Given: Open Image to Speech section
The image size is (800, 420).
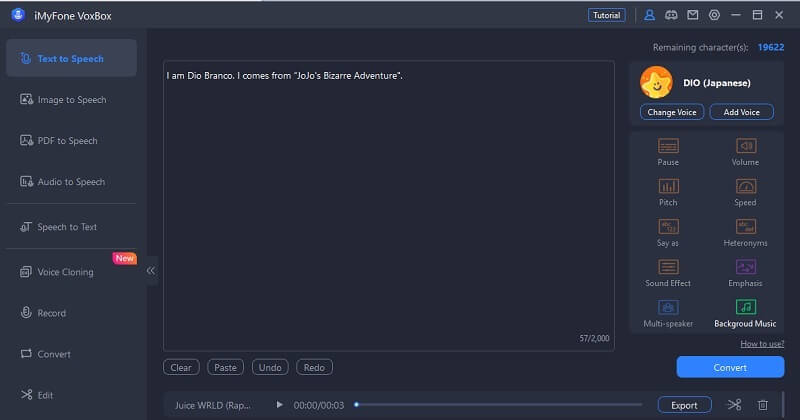Looking at the screenshot, I should [x=71, y=100].
